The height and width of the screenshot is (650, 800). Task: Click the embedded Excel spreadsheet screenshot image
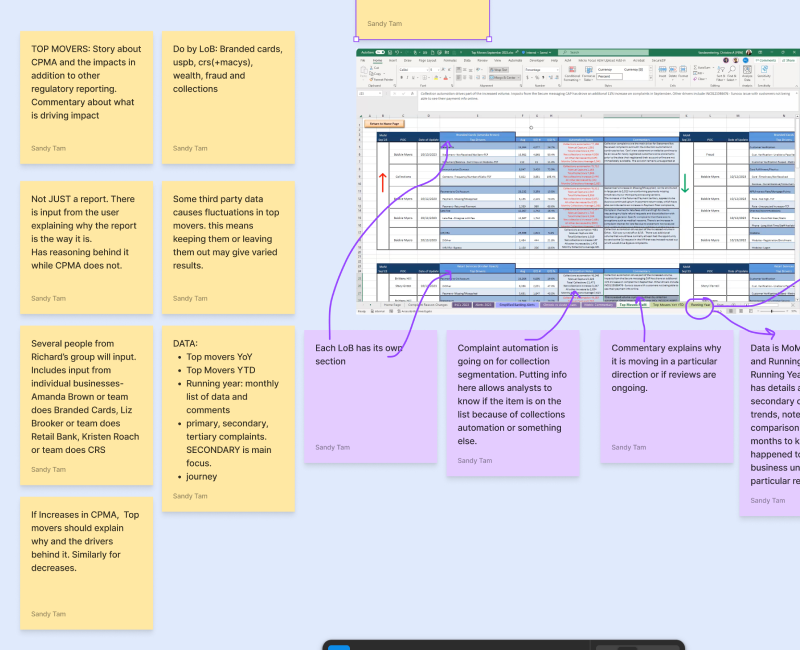[578, 182]
